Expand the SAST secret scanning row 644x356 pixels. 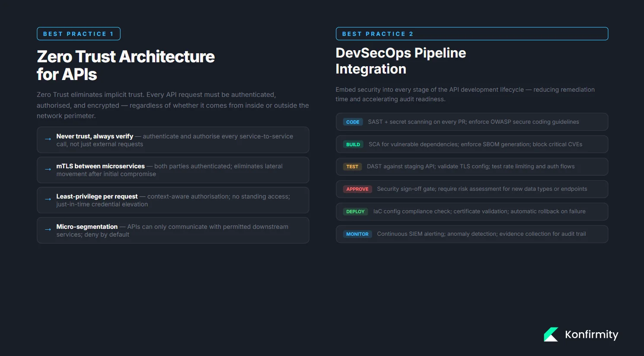tap(472, 122)
